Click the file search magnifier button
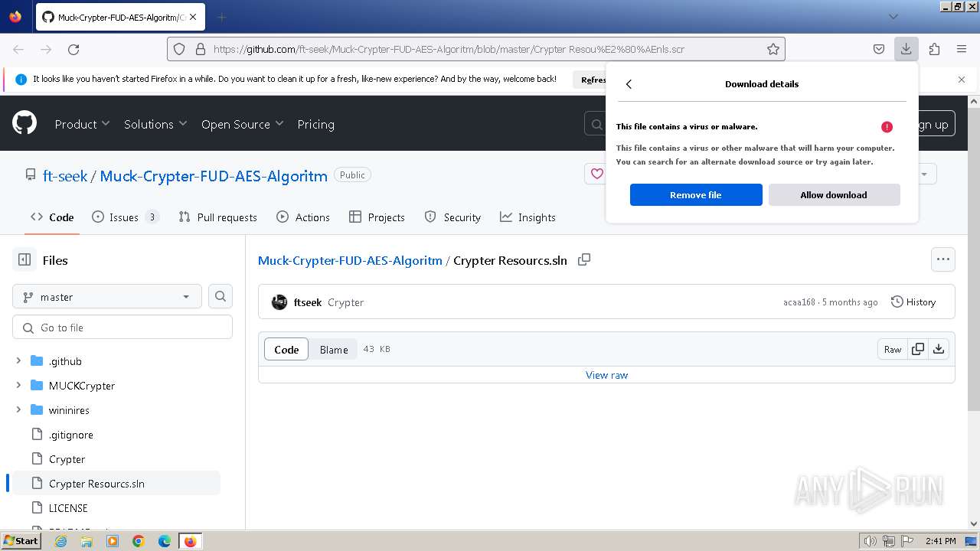This screenshot has width=980, height=551. [220, 297]
